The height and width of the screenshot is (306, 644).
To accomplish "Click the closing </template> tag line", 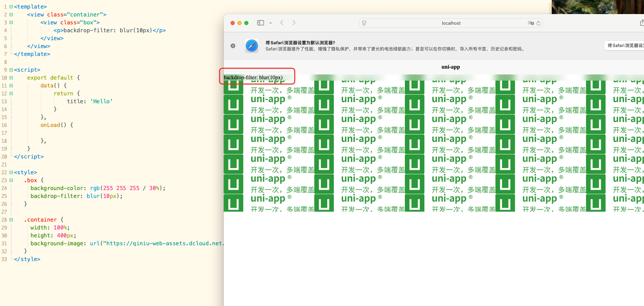I will 32,54.
